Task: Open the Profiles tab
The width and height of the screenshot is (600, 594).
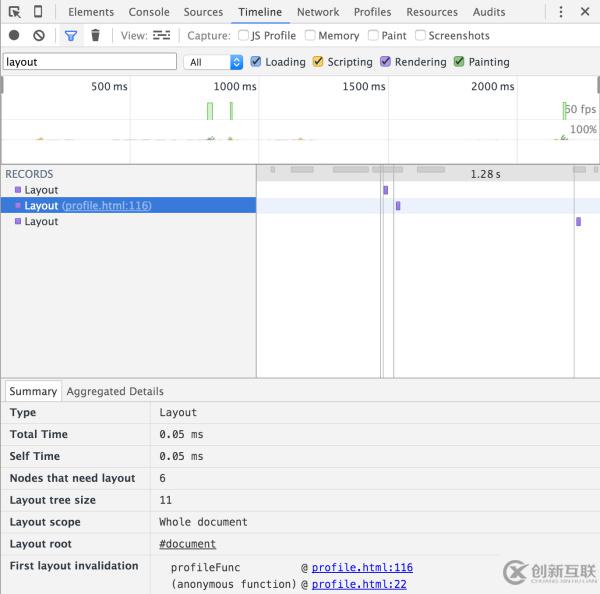Action: tap(372, 12)
